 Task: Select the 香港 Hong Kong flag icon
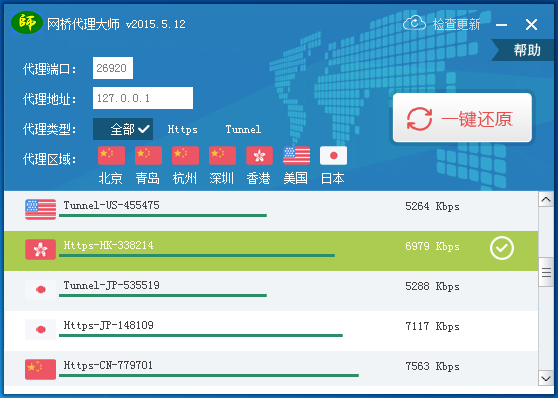pyautogui.click(x=259, y=156)
